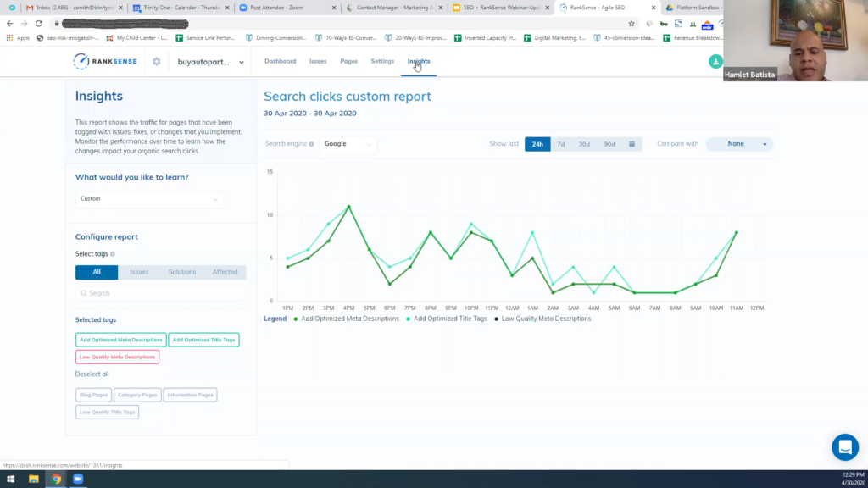
Task: Select the Low Quality Title Tags tag
Action: click(x=108, y=413)
